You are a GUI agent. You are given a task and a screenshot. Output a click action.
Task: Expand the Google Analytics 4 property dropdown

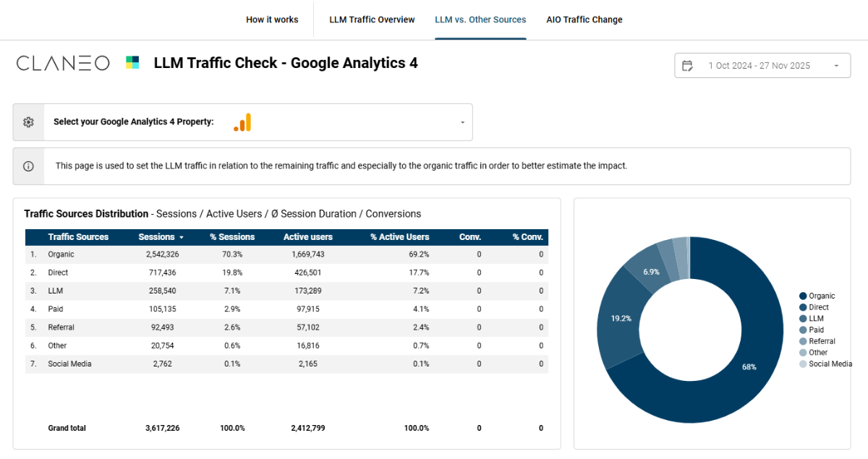coord(462,123)
